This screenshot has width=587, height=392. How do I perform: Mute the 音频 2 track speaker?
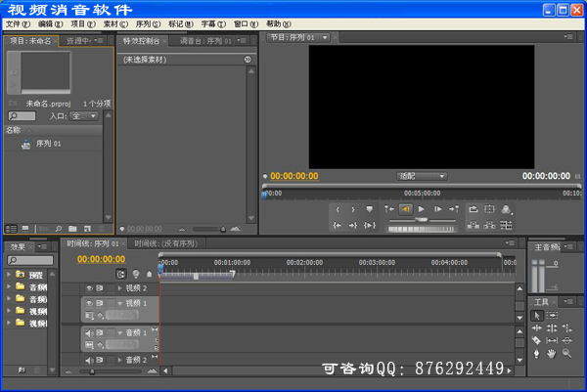(89, 360)
